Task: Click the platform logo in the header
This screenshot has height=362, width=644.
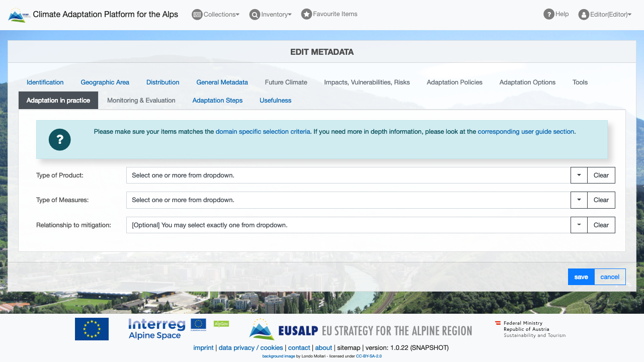Action: tap(19, 15)
